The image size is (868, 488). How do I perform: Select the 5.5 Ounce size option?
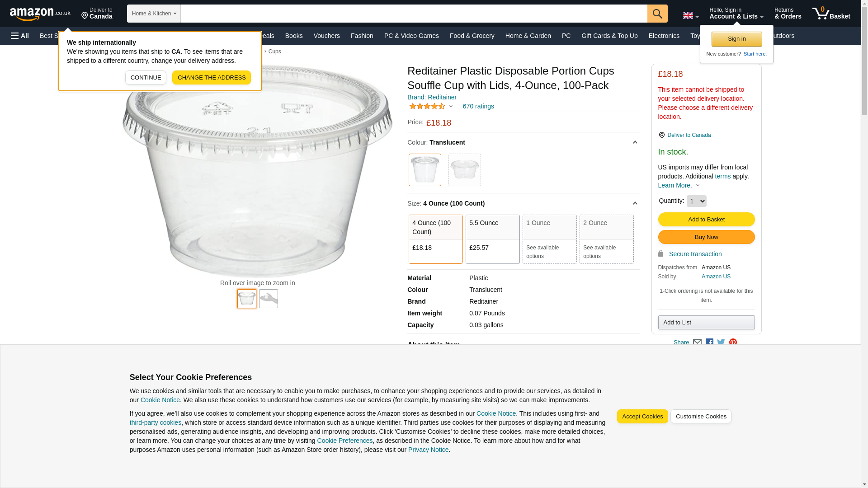click(492, 239)
